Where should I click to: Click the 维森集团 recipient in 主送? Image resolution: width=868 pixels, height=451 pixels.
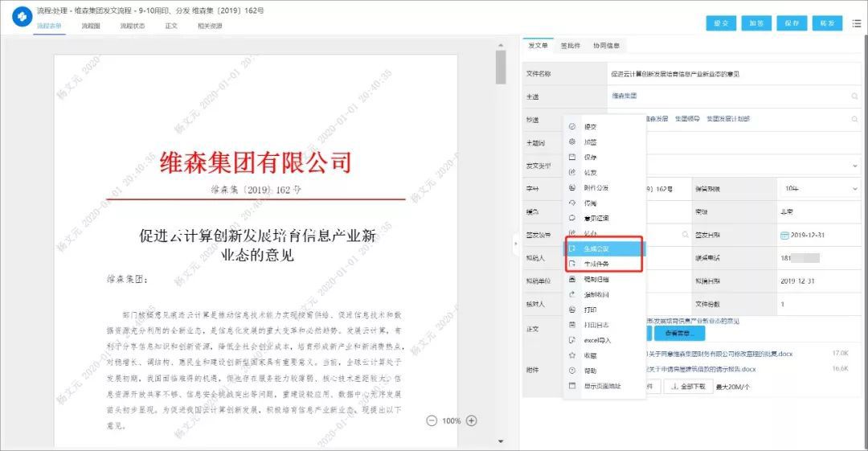click(x=624, y=96)
